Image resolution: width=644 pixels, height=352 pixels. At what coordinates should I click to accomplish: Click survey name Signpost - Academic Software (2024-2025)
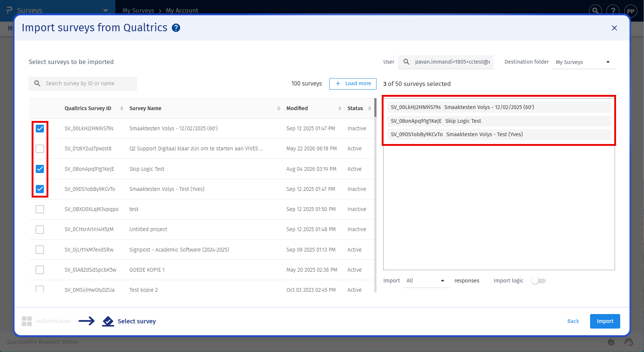point(179,250)
